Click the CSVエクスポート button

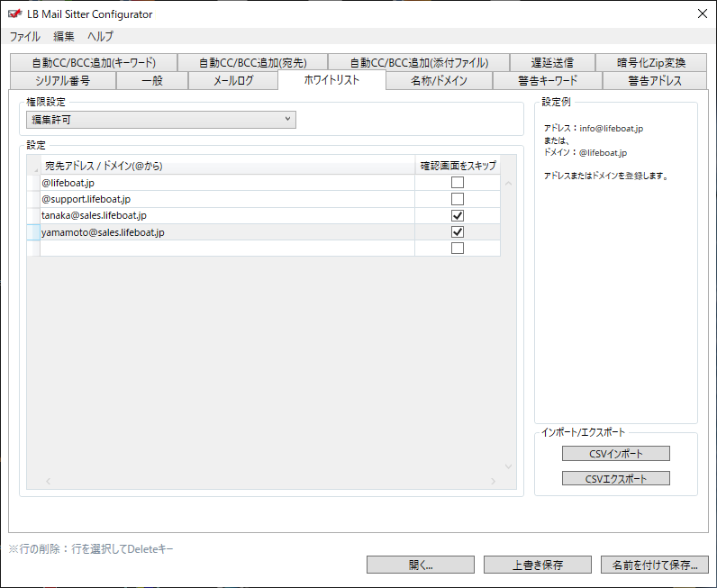pyautogui.click(x=616, y=478)
